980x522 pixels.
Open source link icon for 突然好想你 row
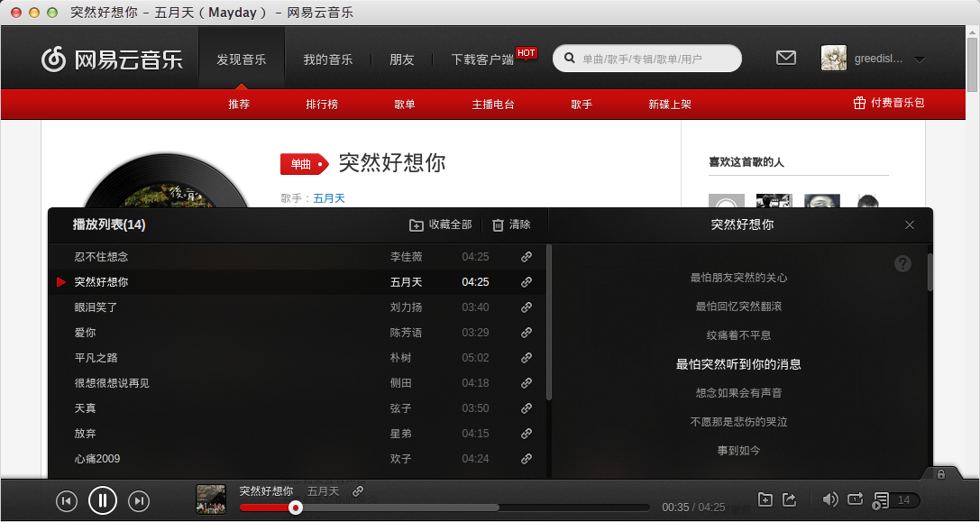(x=527, y=282)
